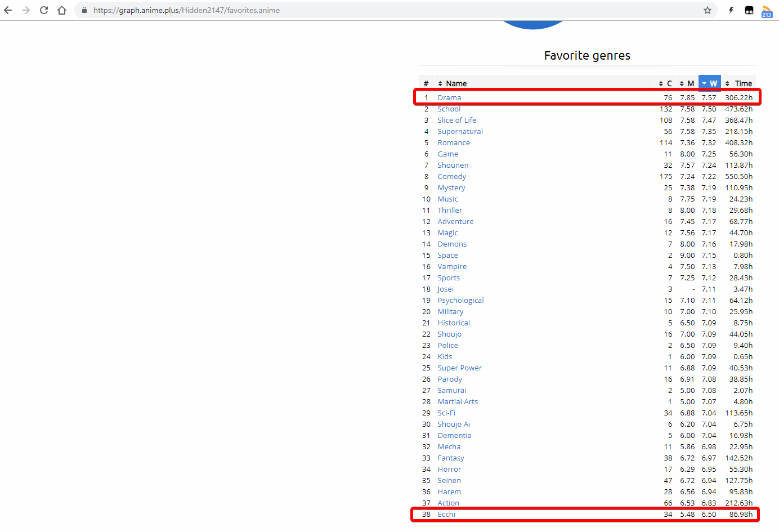
Task: Select the Psychological genre link
Action: tap(460, 300)
